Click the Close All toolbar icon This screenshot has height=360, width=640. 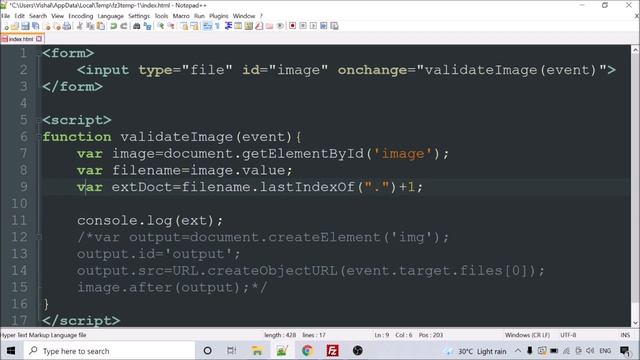point(57,26)
